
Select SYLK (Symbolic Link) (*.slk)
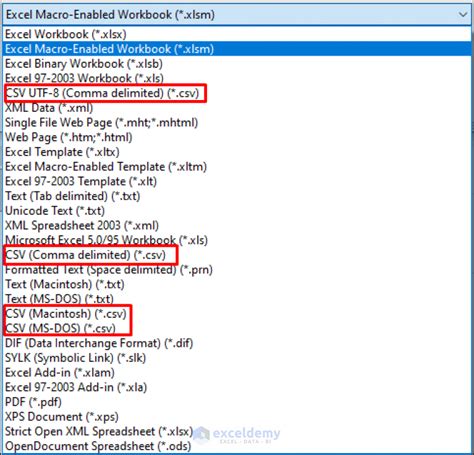237,358
